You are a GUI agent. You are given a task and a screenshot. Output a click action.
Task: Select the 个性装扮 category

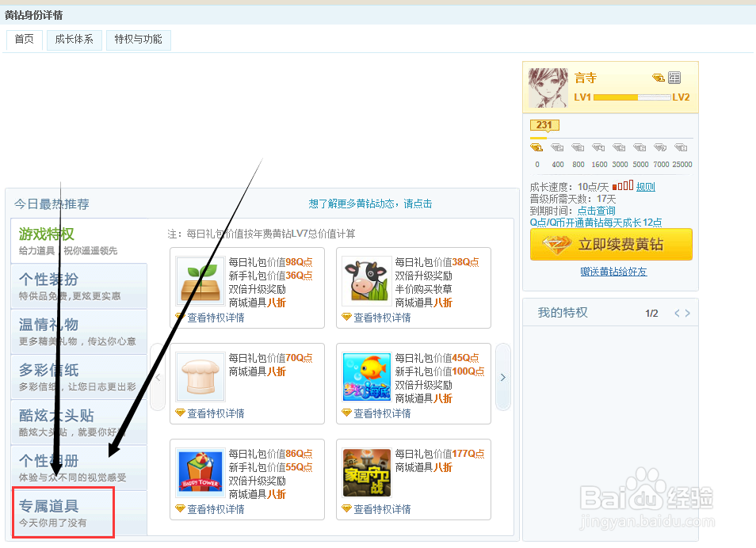click(79, 287)
